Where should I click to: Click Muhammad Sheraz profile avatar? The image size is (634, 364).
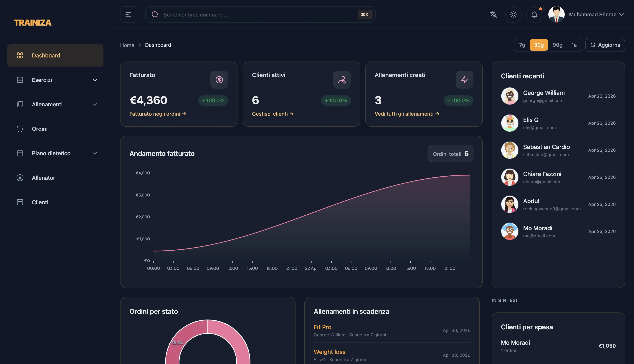pyautogui.click(x=556, y=14)
